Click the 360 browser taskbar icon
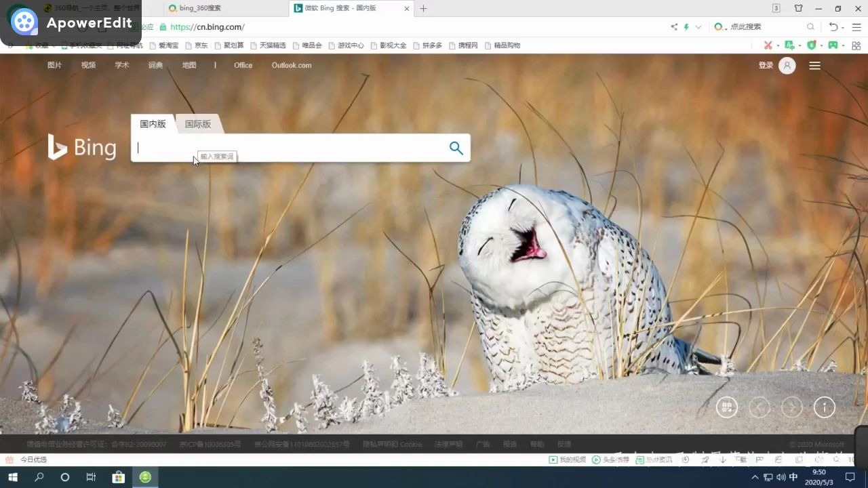Viewport: 868px width, 488px height. click(145, 477)
